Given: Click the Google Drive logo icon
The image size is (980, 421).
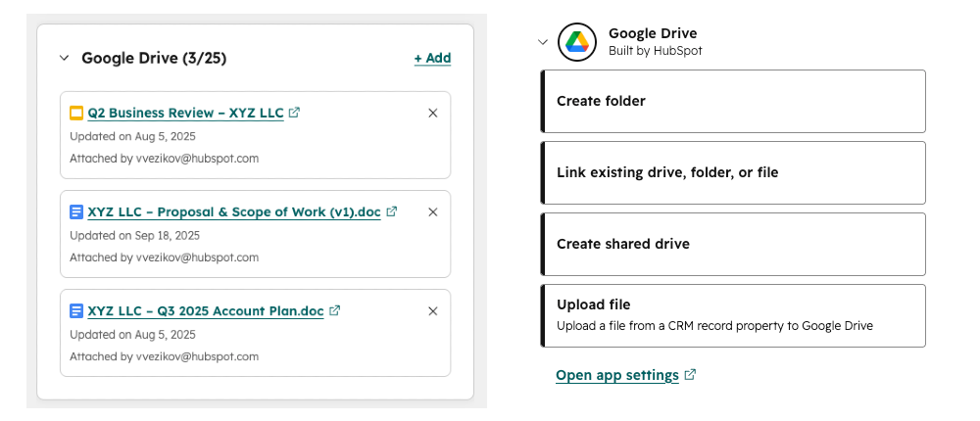Looking at the screenshot, I should coord(577,42).
